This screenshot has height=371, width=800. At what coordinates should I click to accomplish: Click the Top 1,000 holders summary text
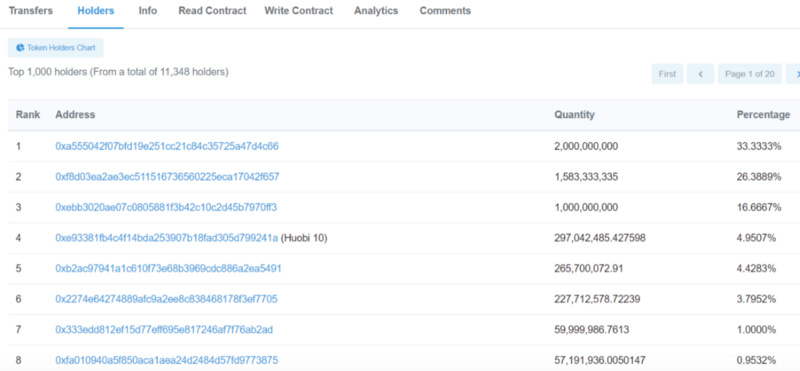[x=118, y=72]
